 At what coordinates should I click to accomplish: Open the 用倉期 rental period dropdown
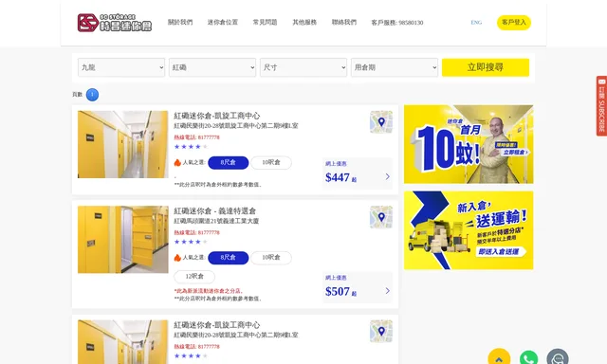tap(395, 67)
